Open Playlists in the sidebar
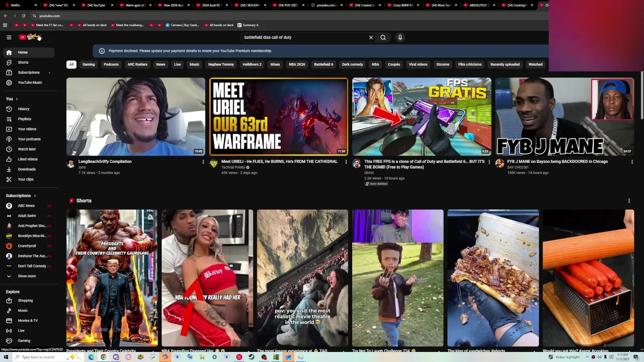Image resolution: width=644 pixels, height=362 pixels. [29, 119]
